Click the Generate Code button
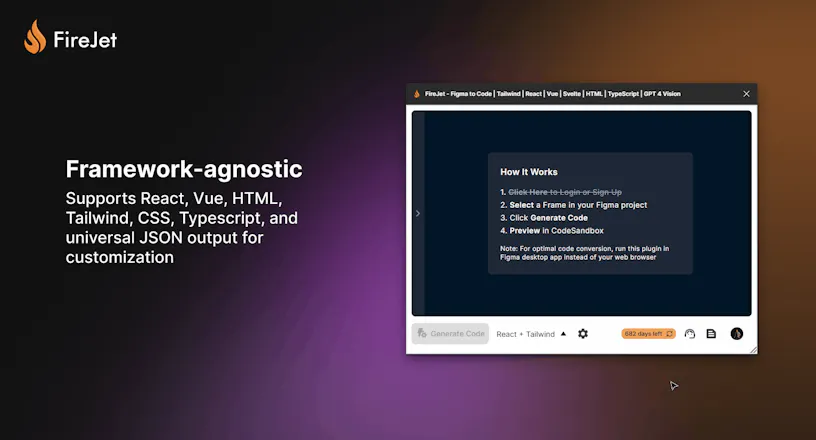 click(450, 334)
